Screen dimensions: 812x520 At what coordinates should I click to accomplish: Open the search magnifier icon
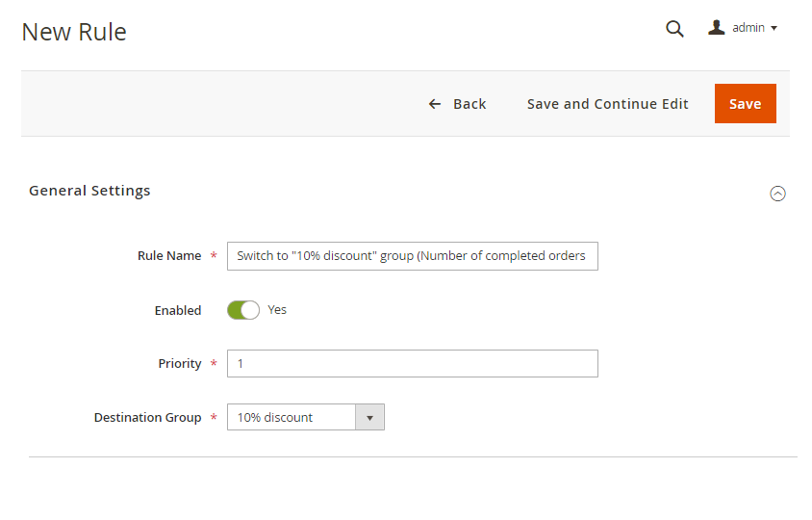coord(674,29)
